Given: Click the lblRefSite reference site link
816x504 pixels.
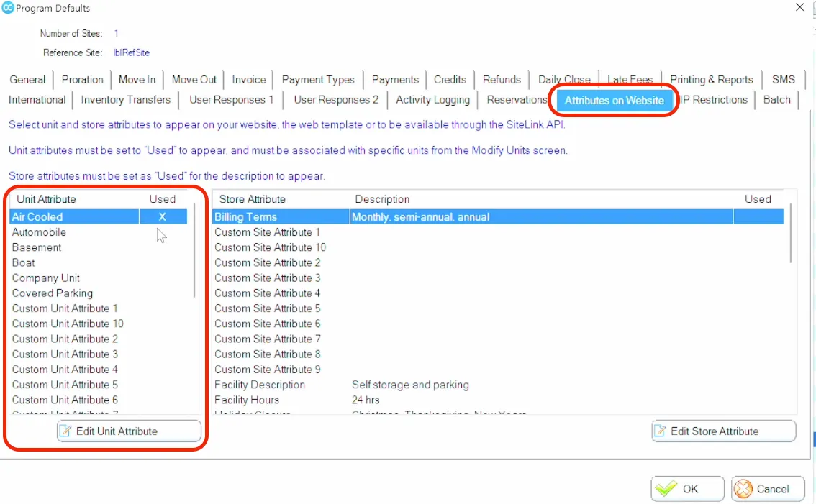Looking at the screenshot, I should [131, 52].
